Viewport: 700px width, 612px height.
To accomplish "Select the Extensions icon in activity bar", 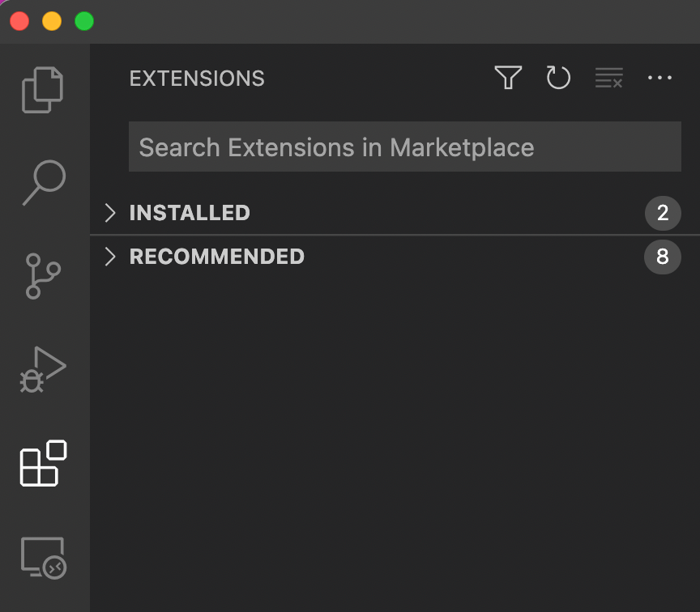I will (42, 464).
